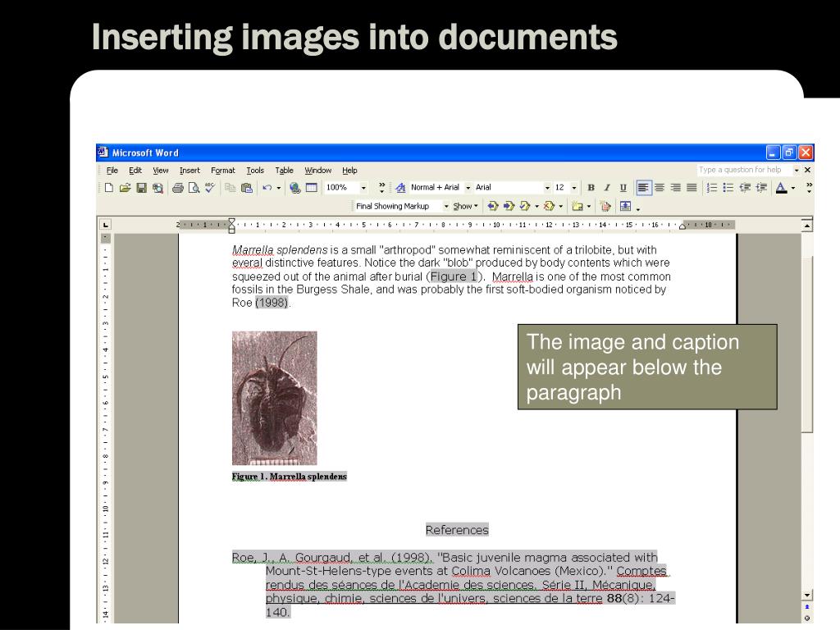Run Spelling and Grammar check
This screenshot has width=840, height=630.
210,188
